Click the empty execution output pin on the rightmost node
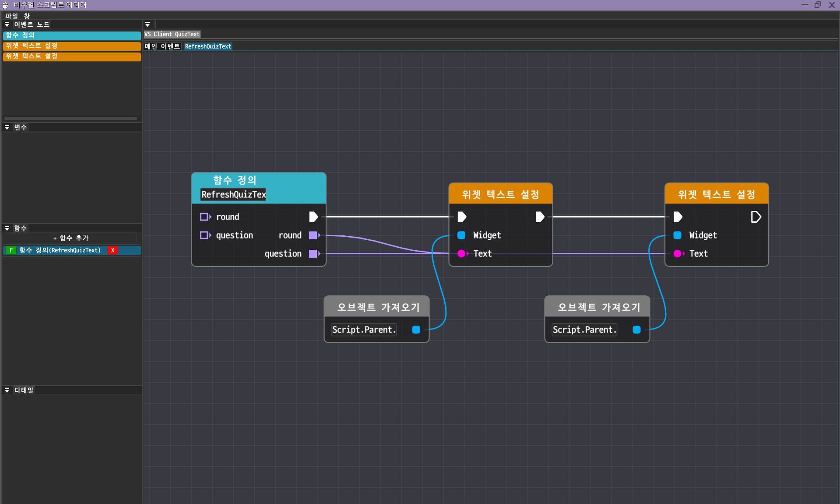The image size is (840, 504). point(756,217)
